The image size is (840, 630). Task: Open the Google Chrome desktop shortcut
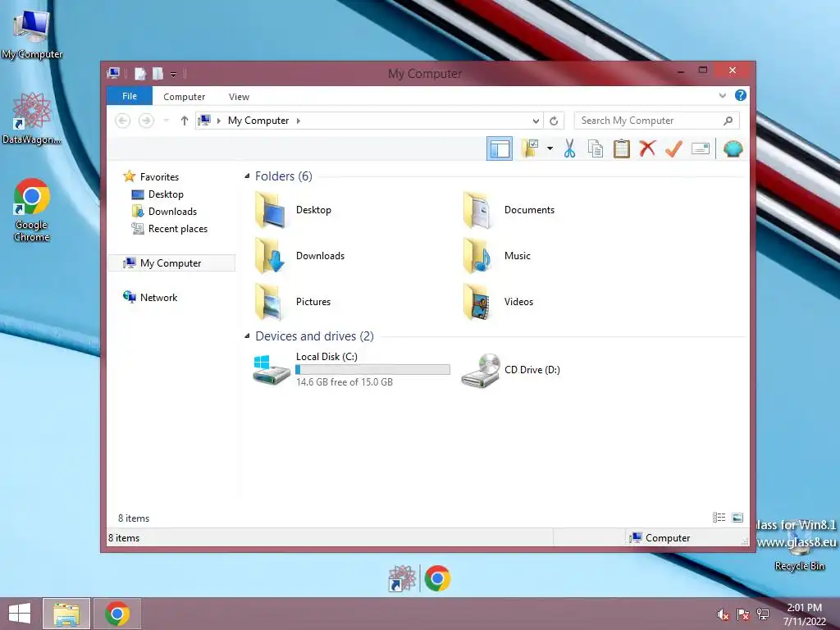(x=32, y=209)
